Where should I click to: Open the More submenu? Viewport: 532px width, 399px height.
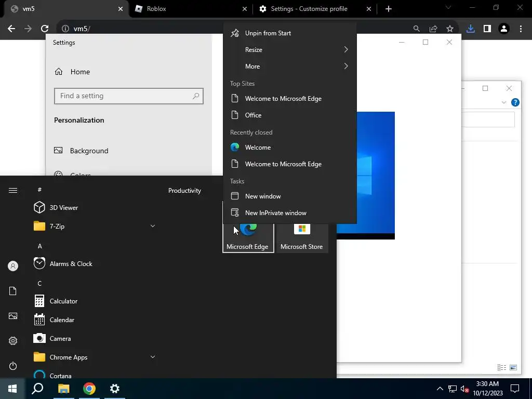click(290, 66)
